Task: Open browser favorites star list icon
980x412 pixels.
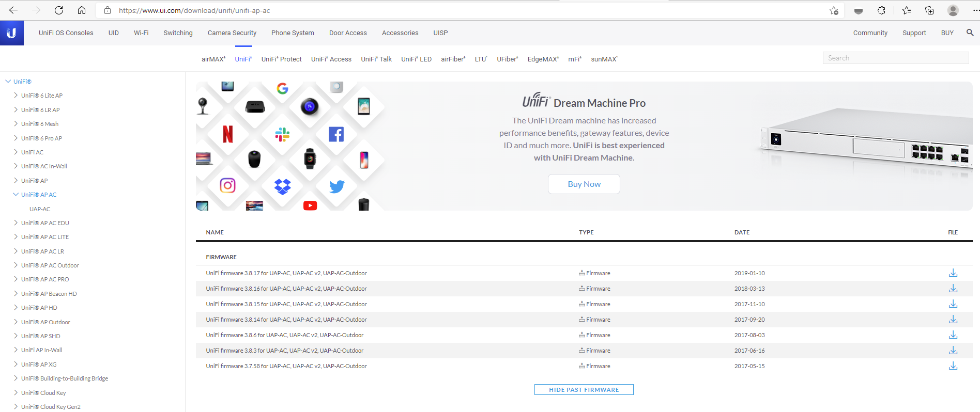Action: 906,10
